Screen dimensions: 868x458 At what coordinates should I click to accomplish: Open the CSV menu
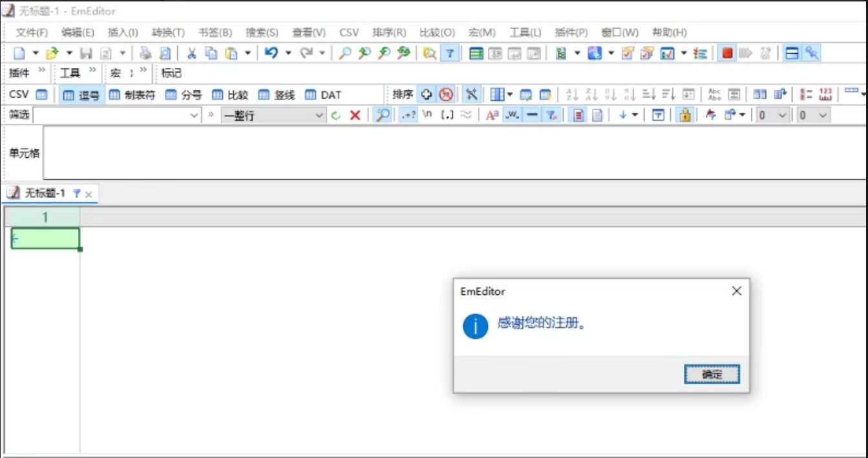[349, 32]
